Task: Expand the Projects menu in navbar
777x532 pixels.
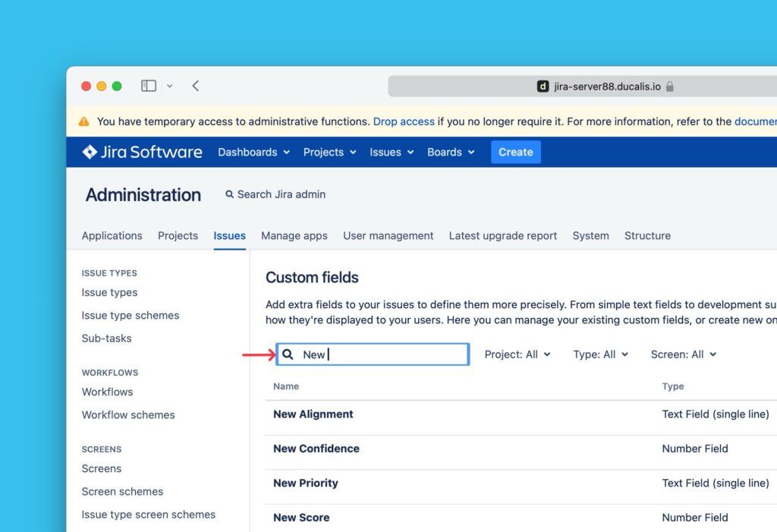Action: point(329,152)
